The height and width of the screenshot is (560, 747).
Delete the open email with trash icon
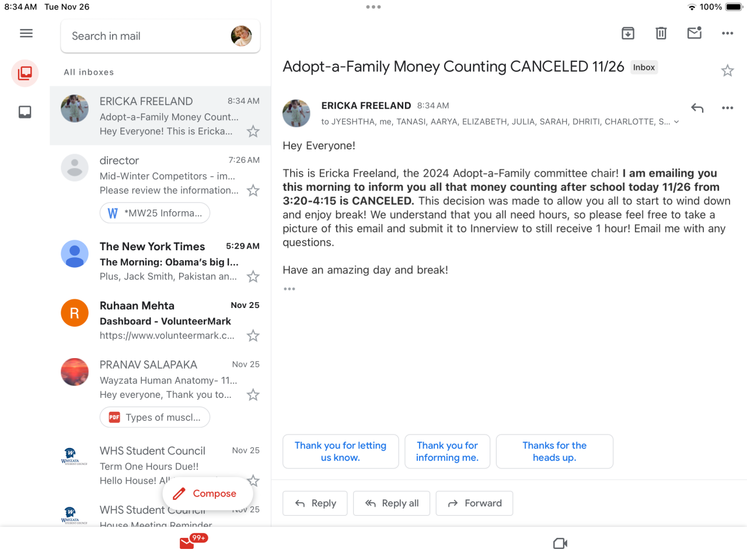[661, 33]
